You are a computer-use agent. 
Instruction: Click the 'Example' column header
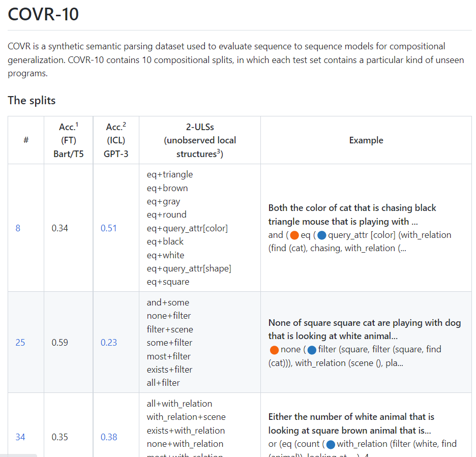point(366,140)
